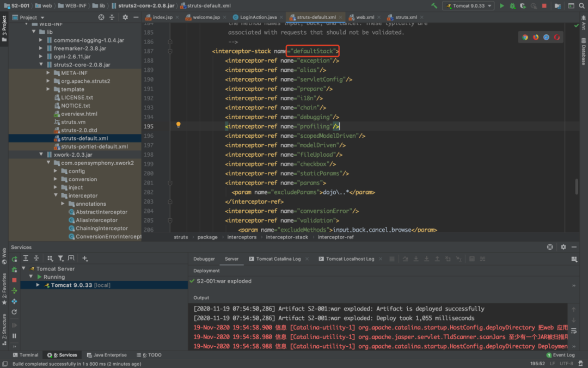The image size is (588, 368).
Task: Open Search Everywhere with the magnifier icon
Action: (581, 5)
